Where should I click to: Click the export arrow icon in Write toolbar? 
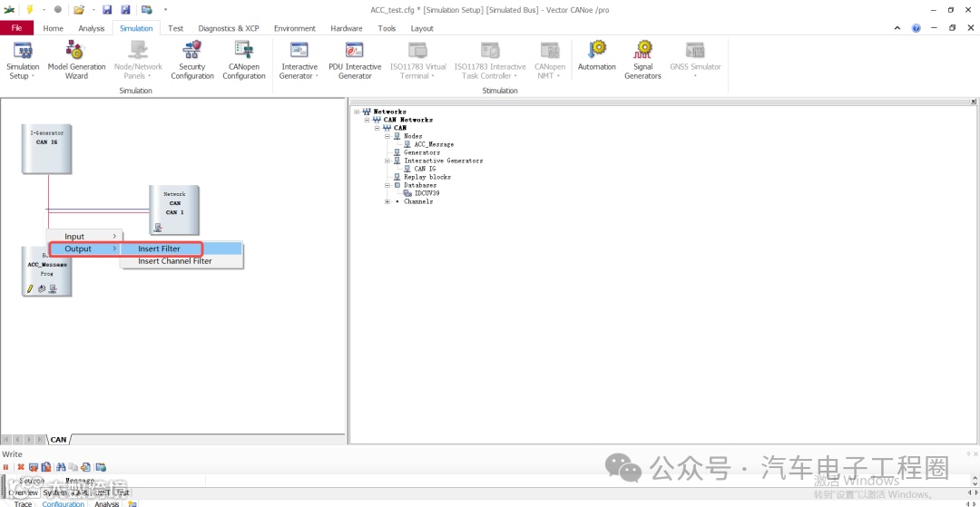(x=85, y=467)
